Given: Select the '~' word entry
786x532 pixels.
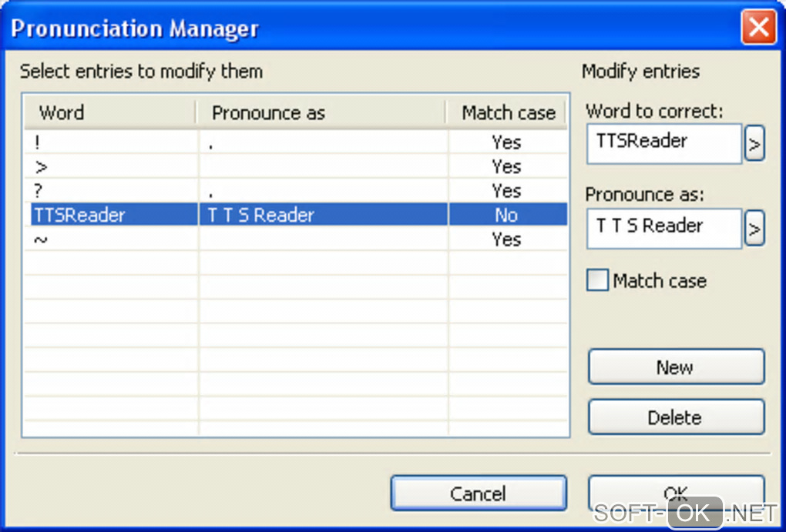Looking at the screenshot, I should [x=41, y=239].
